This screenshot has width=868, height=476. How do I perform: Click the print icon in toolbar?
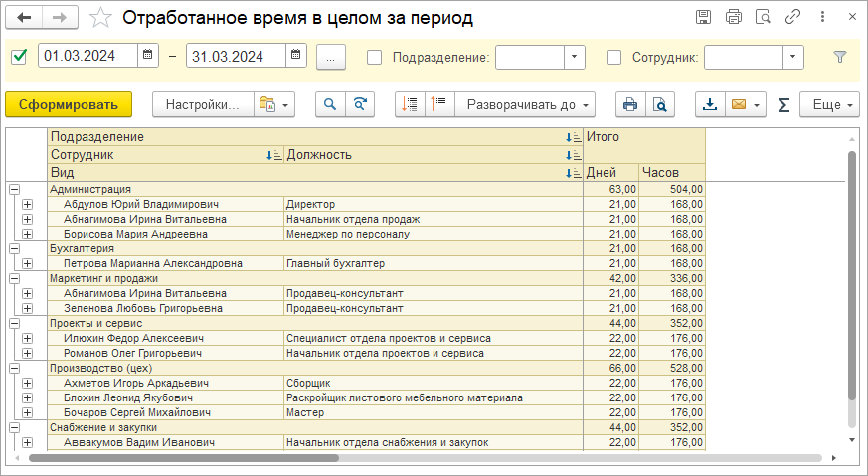[629, 104]
